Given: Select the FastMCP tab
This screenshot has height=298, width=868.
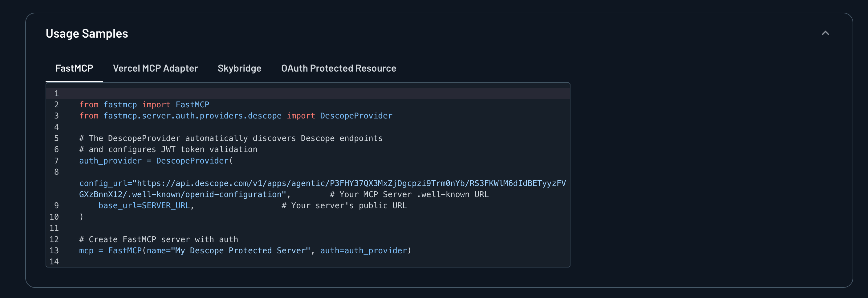Looking at the screenshot, I should 74,68.
